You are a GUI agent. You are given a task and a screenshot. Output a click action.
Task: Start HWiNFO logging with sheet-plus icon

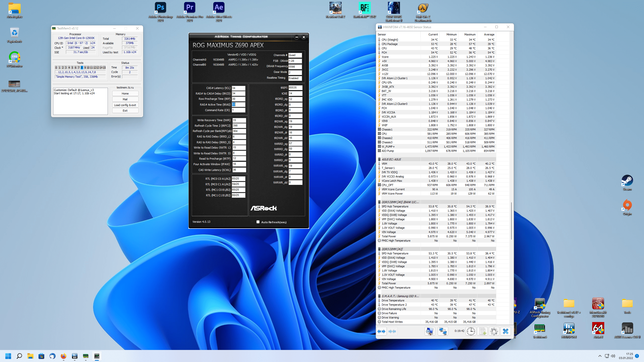(x=482, y=331)
